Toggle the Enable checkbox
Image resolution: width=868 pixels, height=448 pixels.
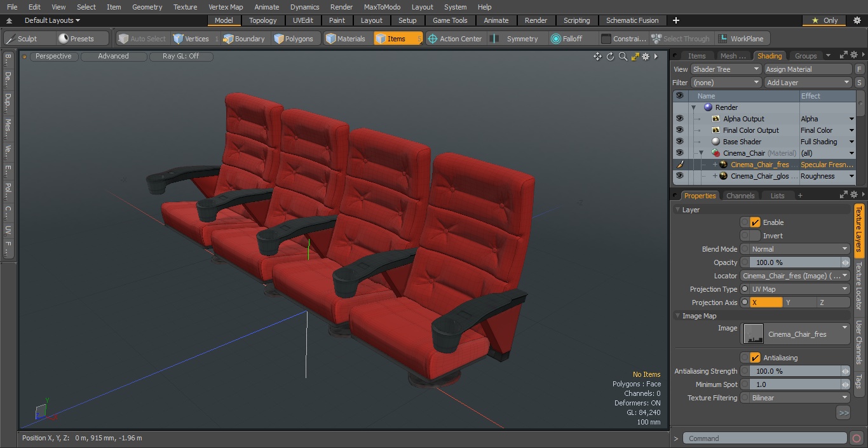(755, 222)
